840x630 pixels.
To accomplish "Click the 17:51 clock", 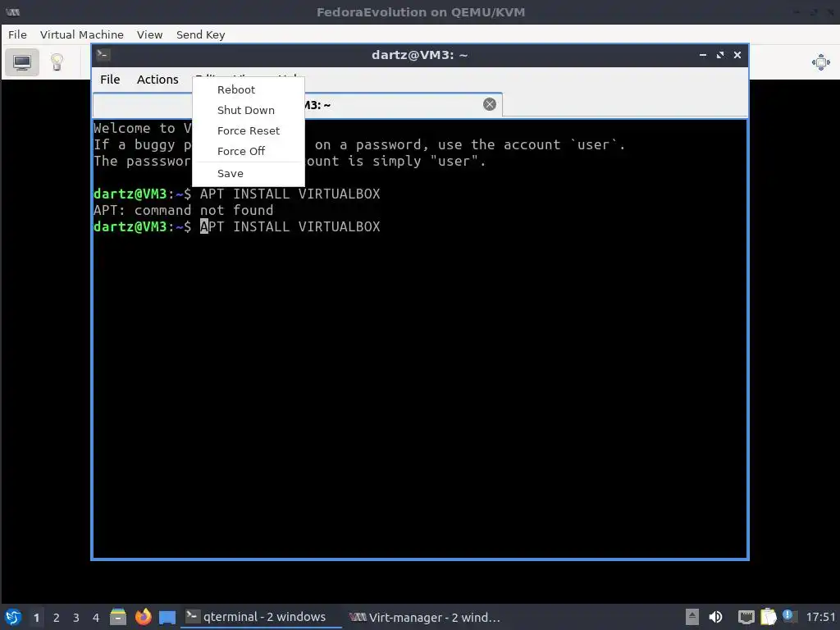I will [x=820, y=617].
